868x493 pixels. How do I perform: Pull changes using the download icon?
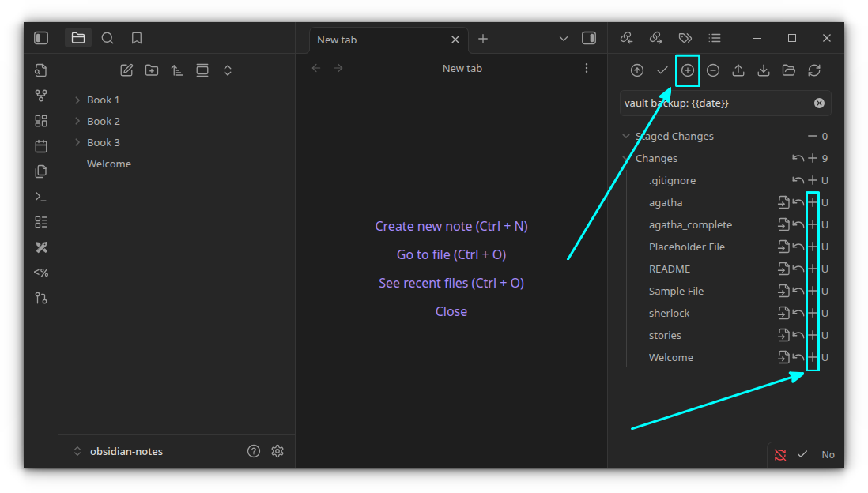[x=763, y=70]
